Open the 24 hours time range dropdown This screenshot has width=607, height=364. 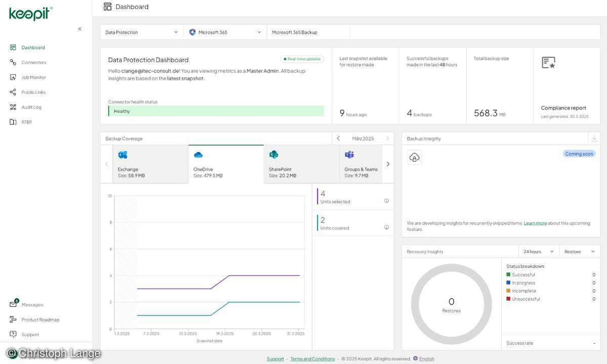(539, 251)
